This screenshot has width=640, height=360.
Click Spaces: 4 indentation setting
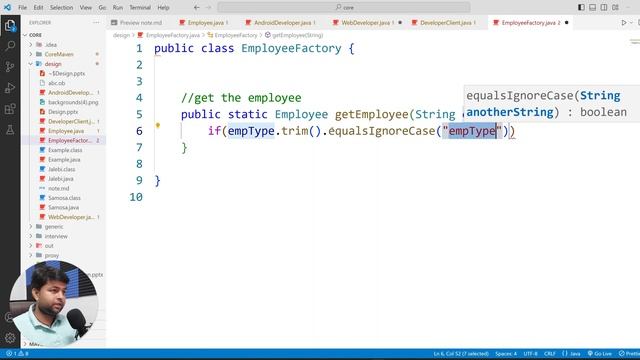click(506, 353)
